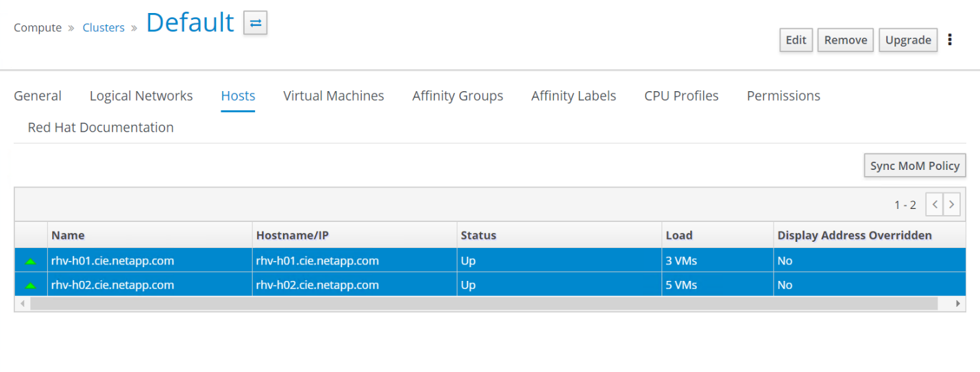Open the kebab more-actions menu

[950, 40]
